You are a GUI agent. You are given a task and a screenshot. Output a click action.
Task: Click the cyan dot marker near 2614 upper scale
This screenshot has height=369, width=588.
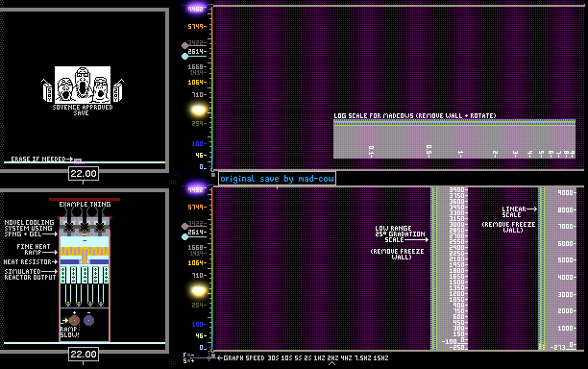[184, 57]
